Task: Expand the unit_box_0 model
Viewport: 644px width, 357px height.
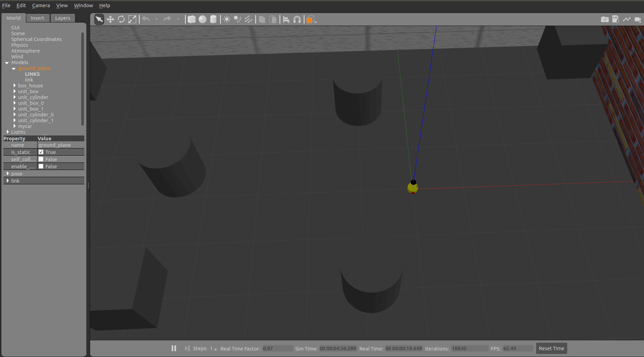Action: point(15,103)
